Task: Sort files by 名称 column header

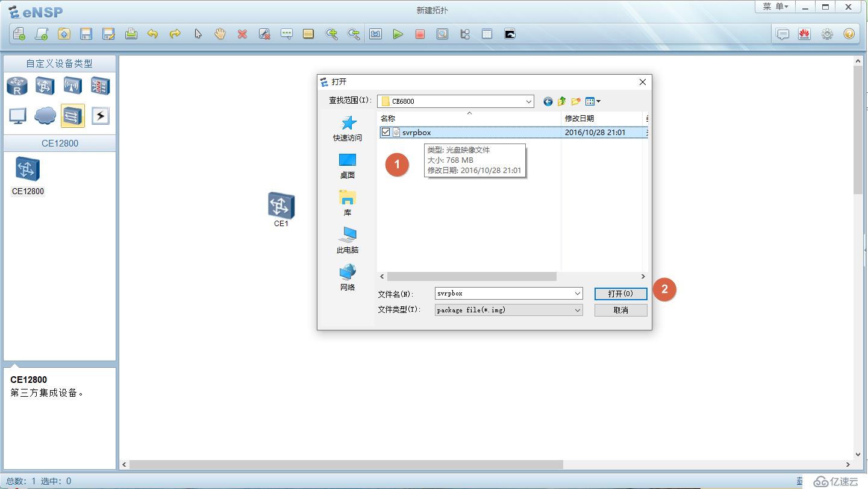Action: coord(469,118)
